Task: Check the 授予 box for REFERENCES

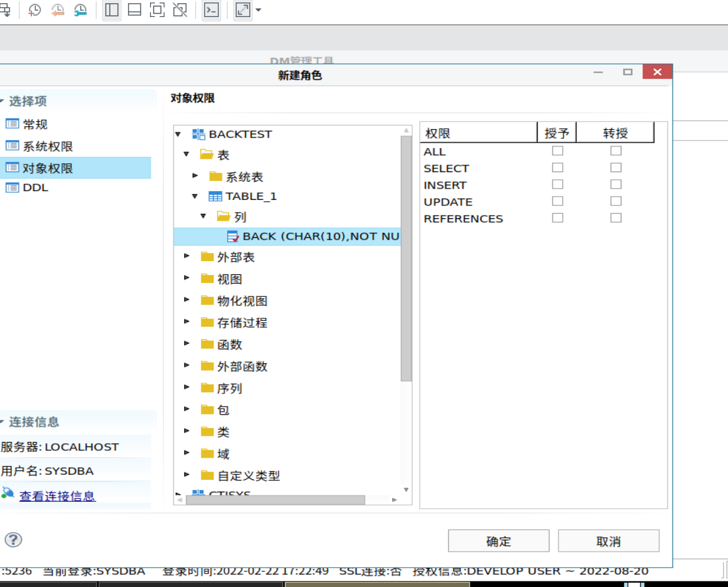Action: coord(558,218)
